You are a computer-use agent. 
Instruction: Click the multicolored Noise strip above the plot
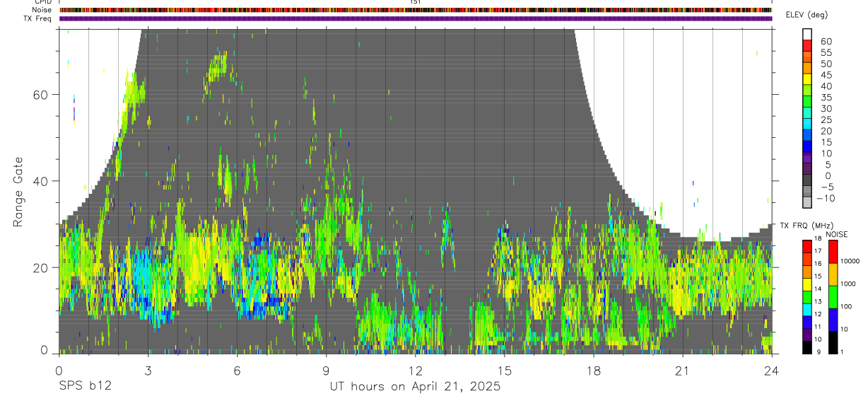click(x=416, y=10)
